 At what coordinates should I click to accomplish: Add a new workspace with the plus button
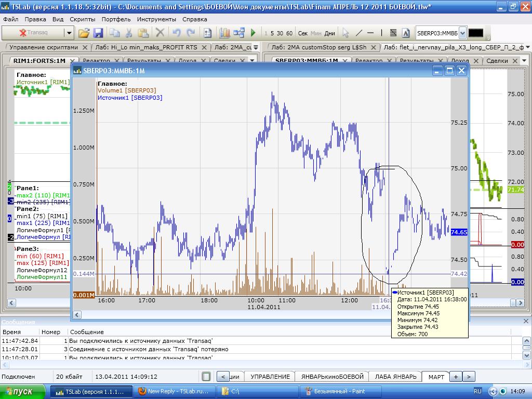pyautogui.click(x=455, y=377)
